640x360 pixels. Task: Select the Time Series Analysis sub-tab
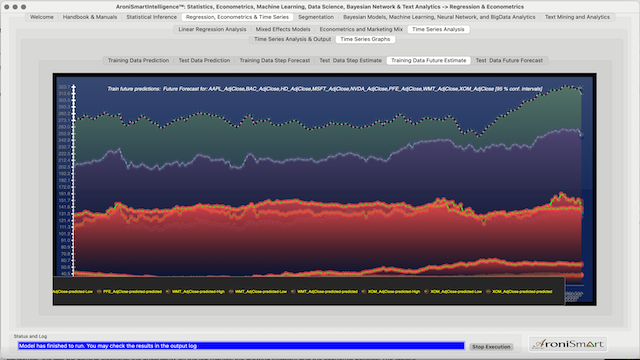[438, 29]
